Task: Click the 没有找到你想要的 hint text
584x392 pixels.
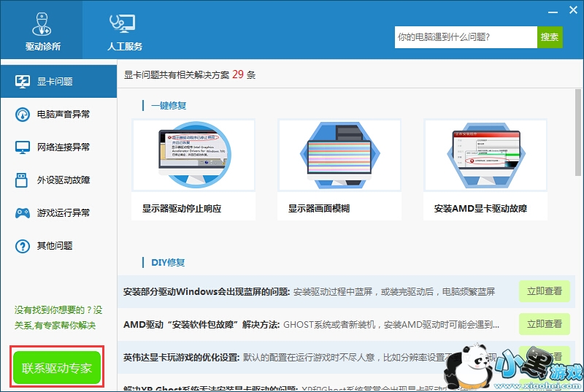Action: (58, 318)
